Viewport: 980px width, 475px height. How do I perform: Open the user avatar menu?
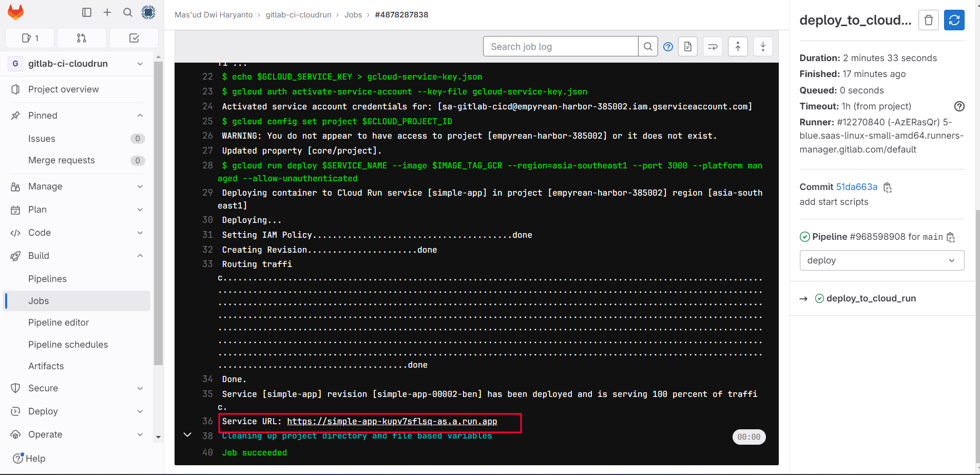click(x=148, y=12)
